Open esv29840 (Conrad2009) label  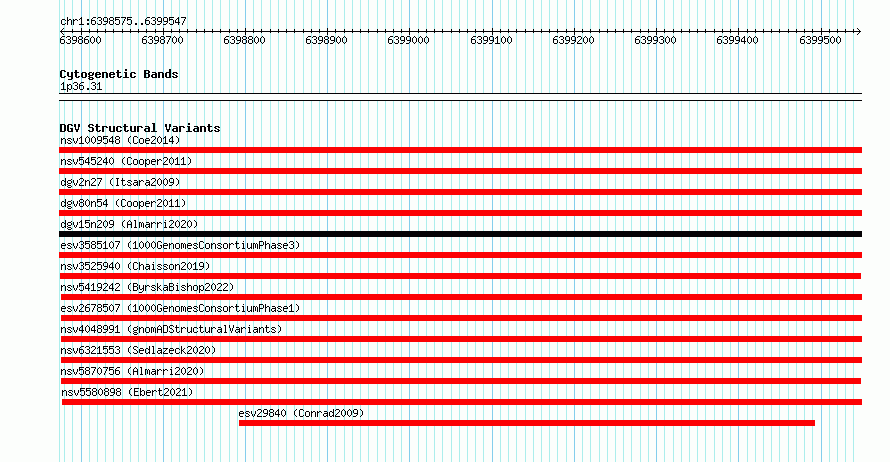tap(301, 413)
